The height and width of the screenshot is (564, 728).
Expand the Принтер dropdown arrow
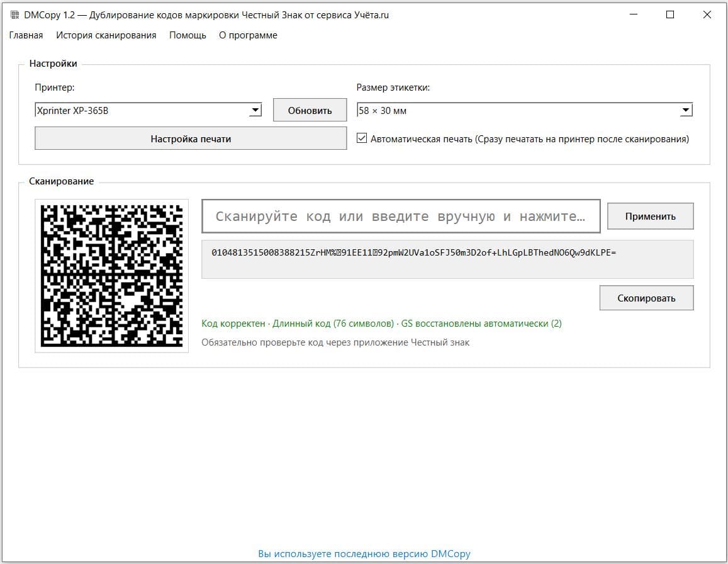(x=255, y=111)
